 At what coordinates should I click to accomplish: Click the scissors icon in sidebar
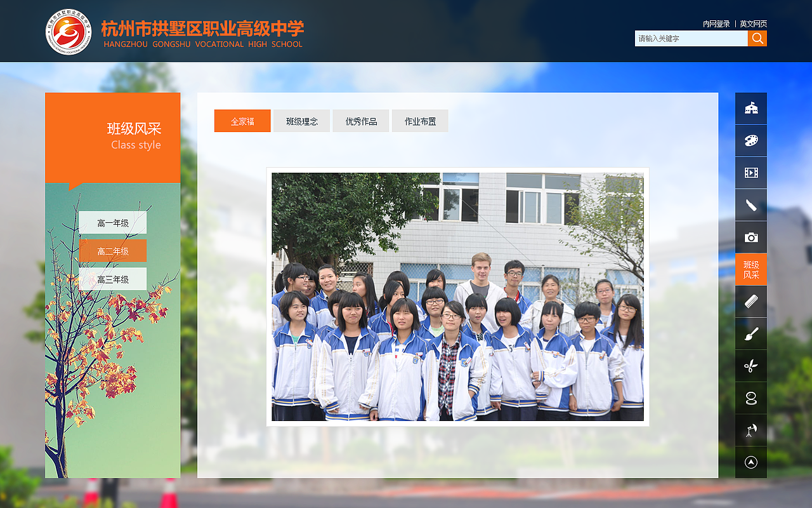[751, 366]
